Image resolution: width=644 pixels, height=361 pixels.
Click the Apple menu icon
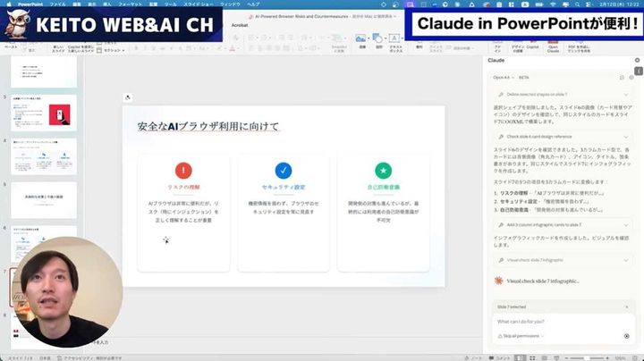[x=9, y=4]
